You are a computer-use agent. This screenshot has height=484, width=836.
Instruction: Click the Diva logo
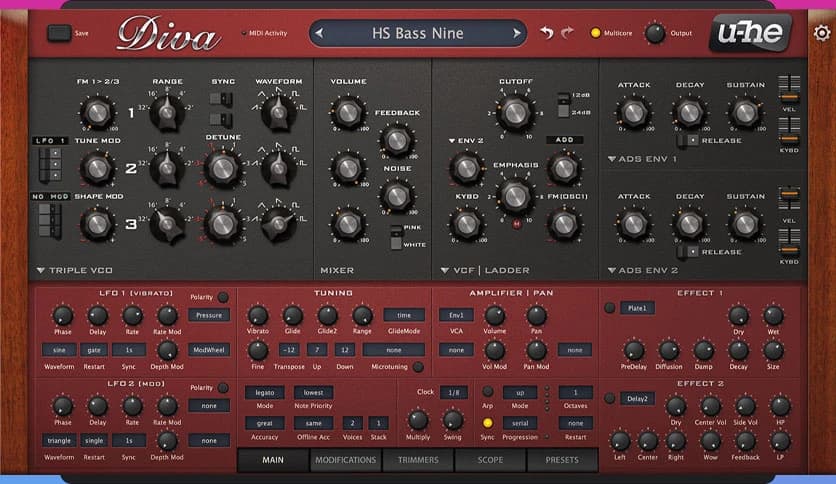(x=169, y=36)
